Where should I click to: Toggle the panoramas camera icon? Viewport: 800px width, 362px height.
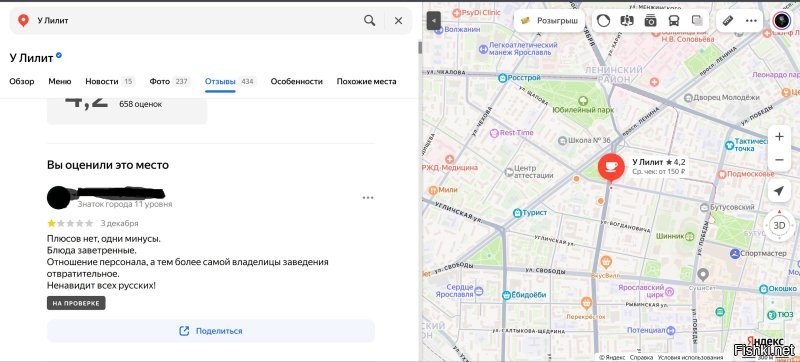(650, 21)
